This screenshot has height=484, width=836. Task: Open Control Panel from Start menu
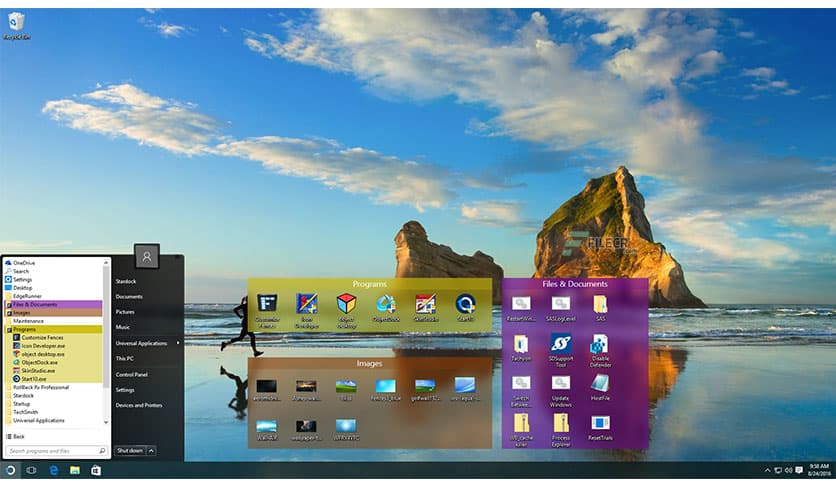(131, 374)
